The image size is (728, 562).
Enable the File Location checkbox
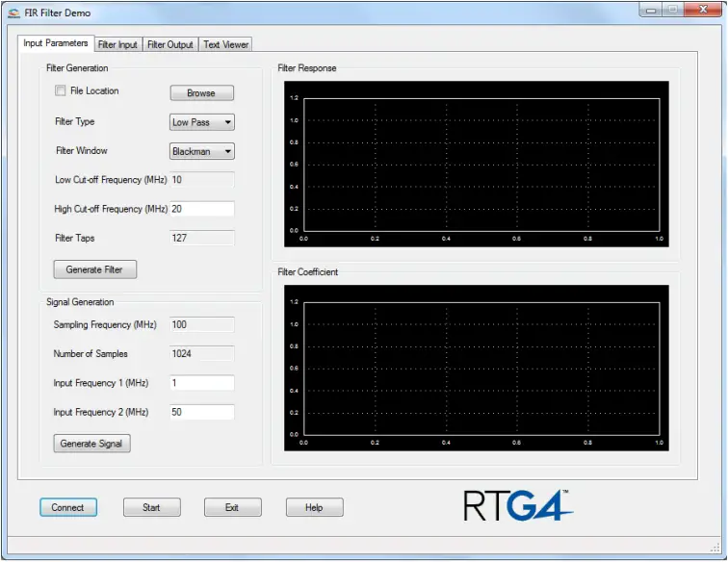coord(61,91)
